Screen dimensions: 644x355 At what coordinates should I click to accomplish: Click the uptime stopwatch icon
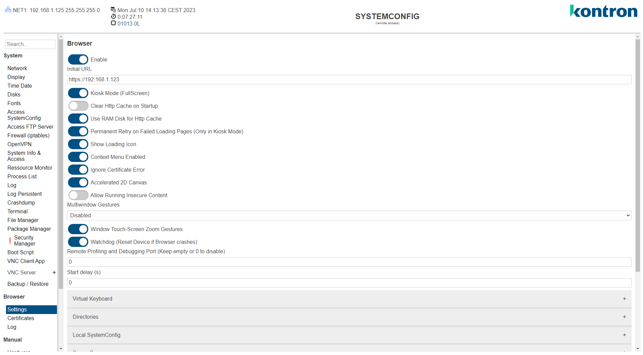(113, 16)
